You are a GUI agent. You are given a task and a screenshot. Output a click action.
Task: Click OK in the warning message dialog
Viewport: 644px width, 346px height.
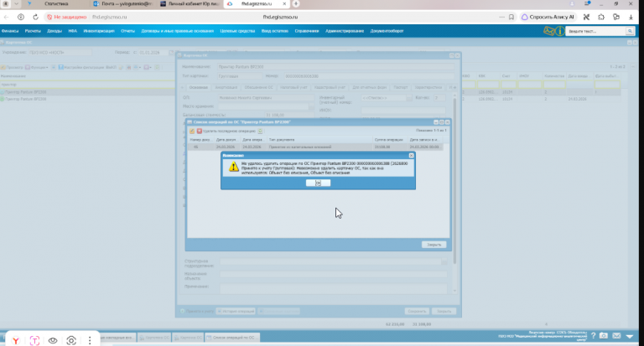pyautogui.click(x=318, y=183)
